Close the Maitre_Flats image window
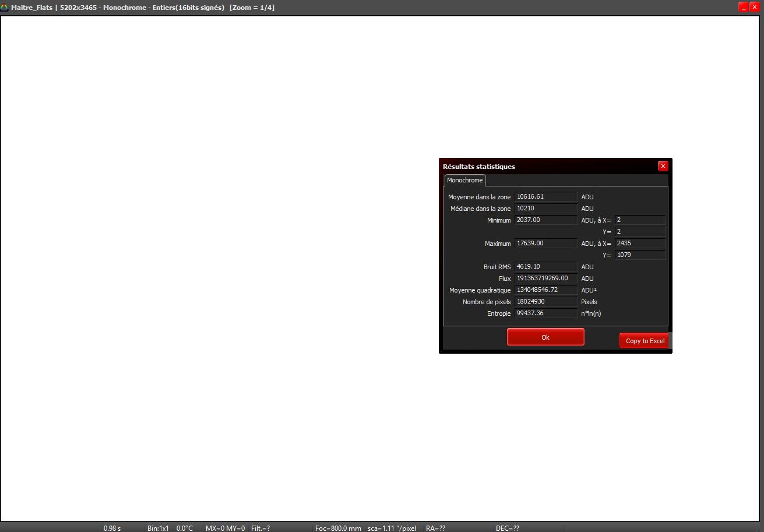Viewport: 764px width, 532px height. tap(755, 7)
